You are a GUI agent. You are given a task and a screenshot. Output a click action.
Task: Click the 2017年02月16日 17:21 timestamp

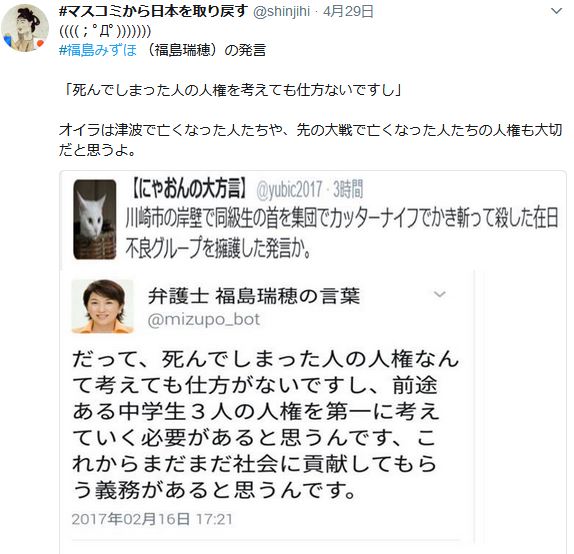[x=152, y=519]
